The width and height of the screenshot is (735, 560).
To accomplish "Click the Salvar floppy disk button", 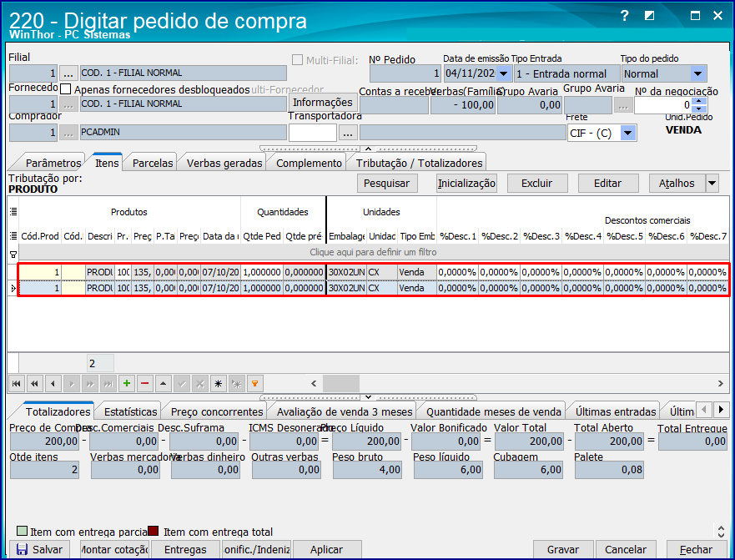I will tap(39, 549).
